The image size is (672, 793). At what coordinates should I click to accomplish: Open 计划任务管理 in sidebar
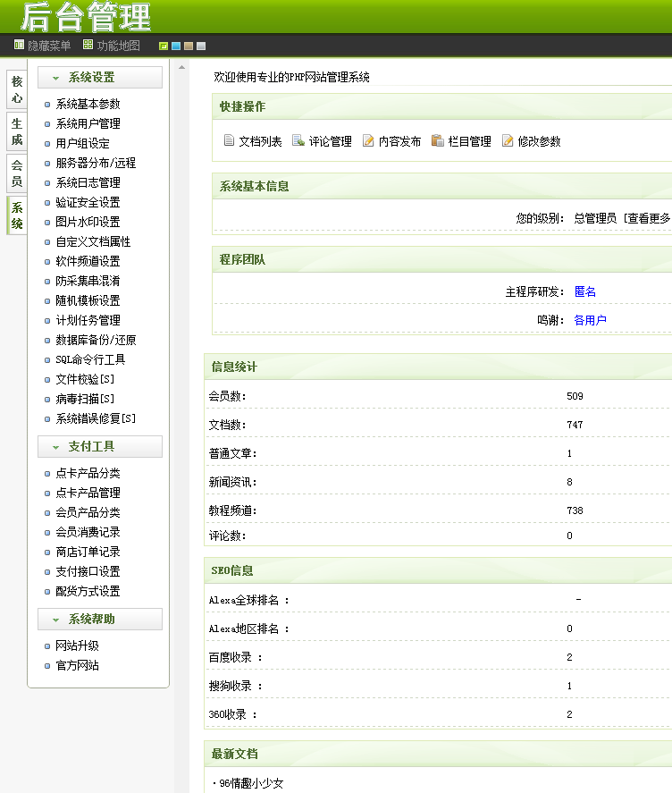pos(88,321)
